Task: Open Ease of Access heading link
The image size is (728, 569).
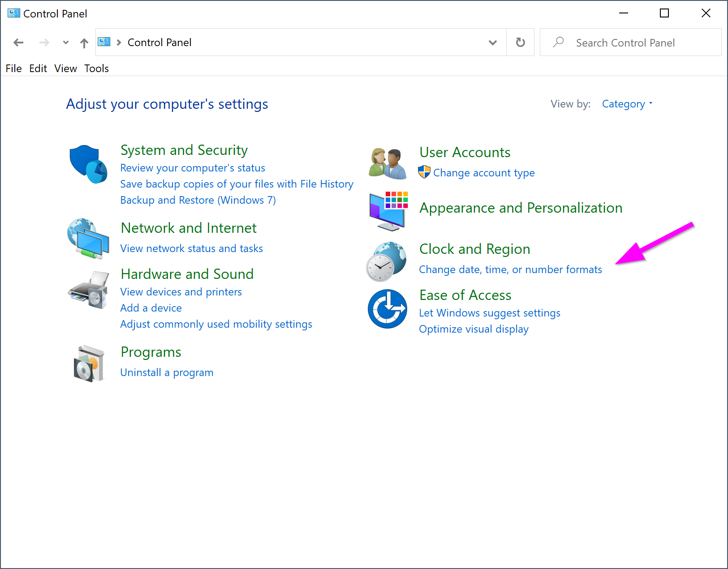Action: [x=465, y=295]
